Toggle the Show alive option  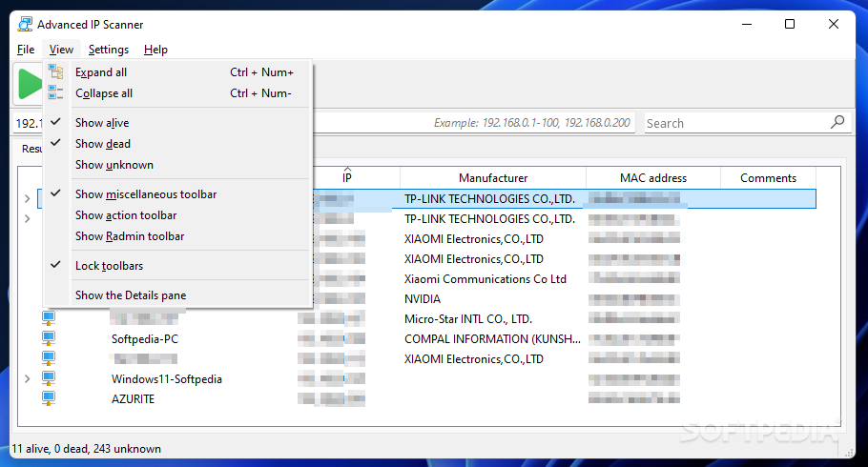point(177,123)
